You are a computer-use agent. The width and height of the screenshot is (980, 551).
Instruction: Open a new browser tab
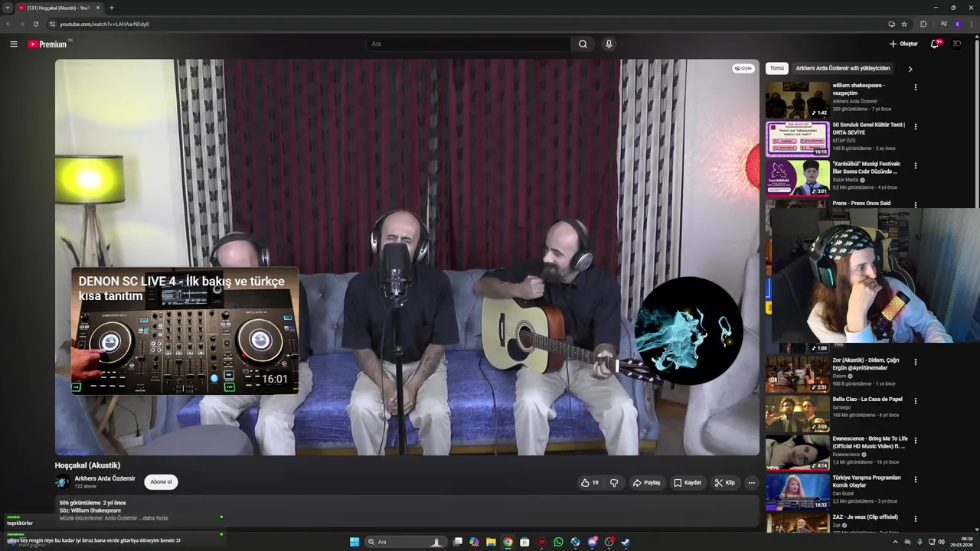(x=112, y=8)
